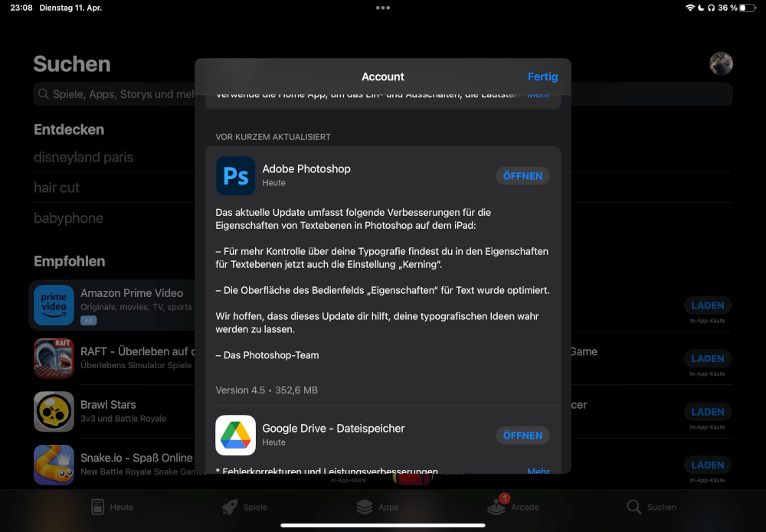This screenshot has height=532, width=766.
Task: Tap the home indicator bar
Action: (x=383, y=526)
